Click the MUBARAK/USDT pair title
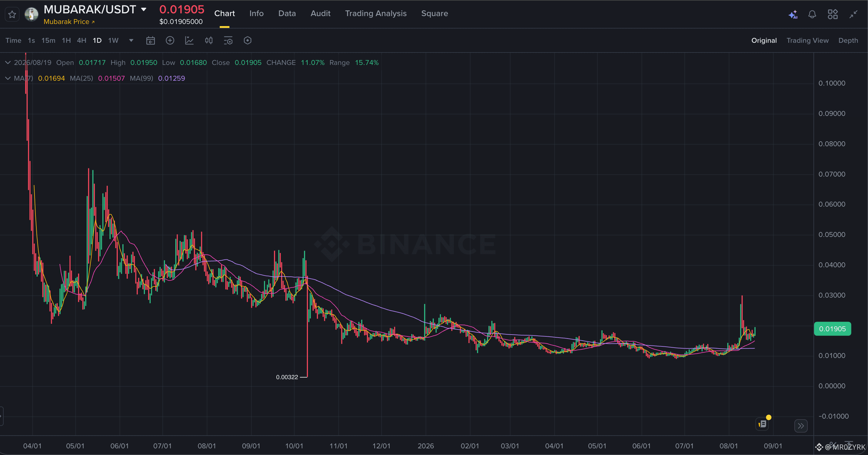This screenshot has height=455, width=868. pyautogui.click(x=90, y=9)
